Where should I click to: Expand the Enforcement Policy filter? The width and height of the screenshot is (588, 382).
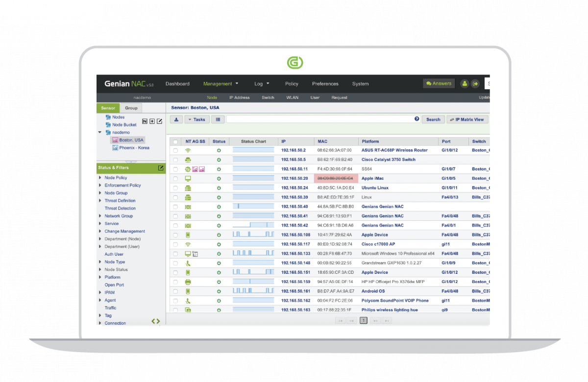tap(100, 186)
